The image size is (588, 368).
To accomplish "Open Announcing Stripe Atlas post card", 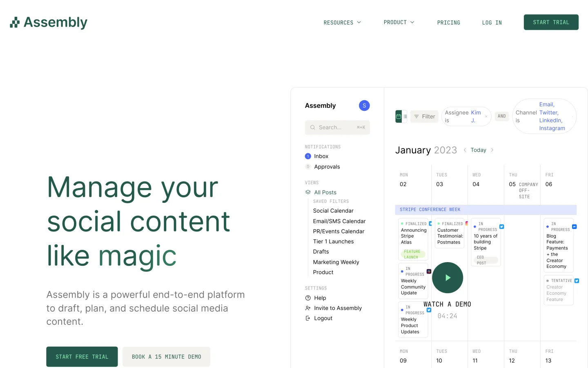I will [x=413, y=239].
